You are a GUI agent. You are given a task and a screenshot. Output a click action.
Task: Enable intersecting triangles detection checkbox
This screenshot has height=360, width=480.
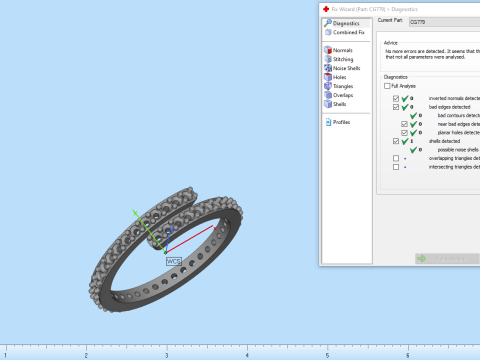396,167
